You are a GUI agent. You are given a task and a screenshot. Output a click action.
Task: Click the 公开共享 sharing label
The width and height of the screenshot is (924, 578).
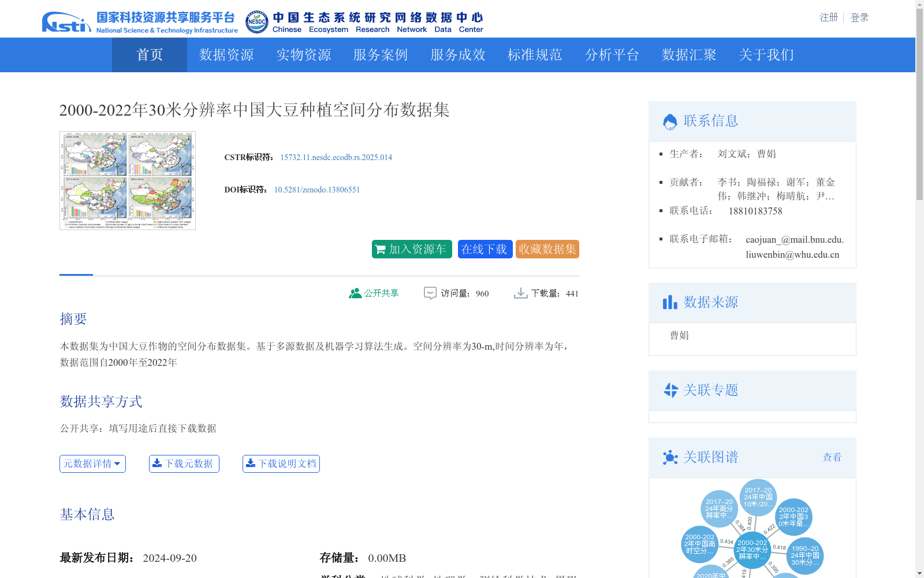pos(381,293)
